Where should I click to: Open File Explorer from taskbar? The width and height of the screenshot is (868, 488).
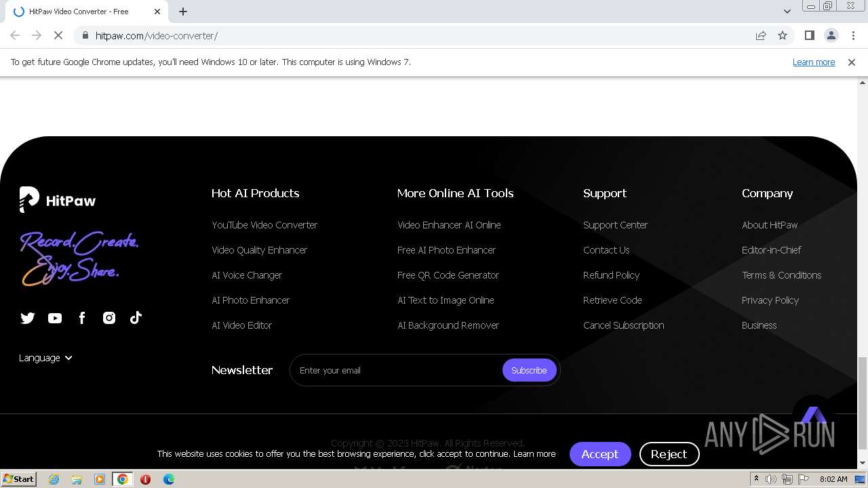pyautogui.click(x=77, y=479)
